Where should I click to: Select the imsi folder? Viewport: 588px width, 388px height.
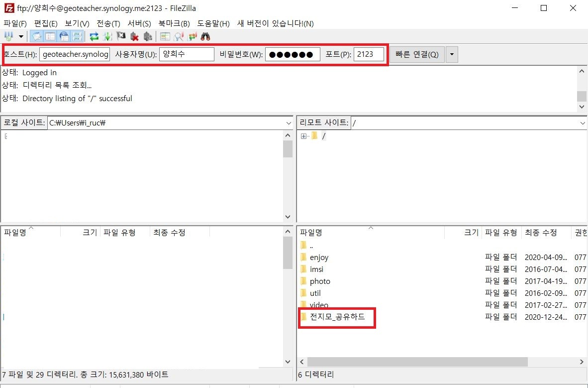pos(316,269)
